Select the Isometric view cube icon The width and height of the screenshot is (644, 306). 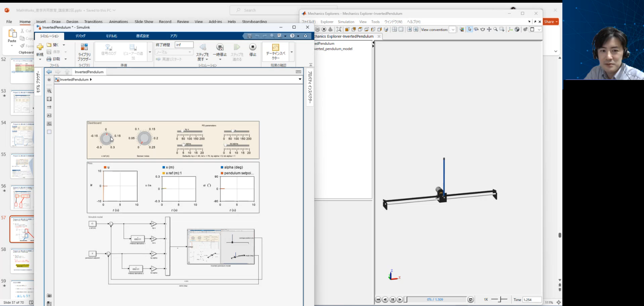[x=386, y=29]
